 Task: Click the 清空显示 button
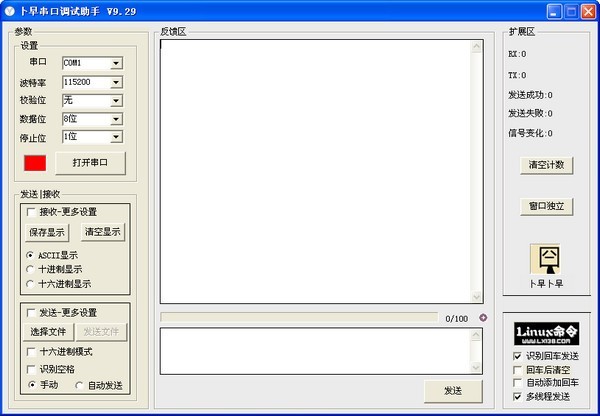point(103,232)
